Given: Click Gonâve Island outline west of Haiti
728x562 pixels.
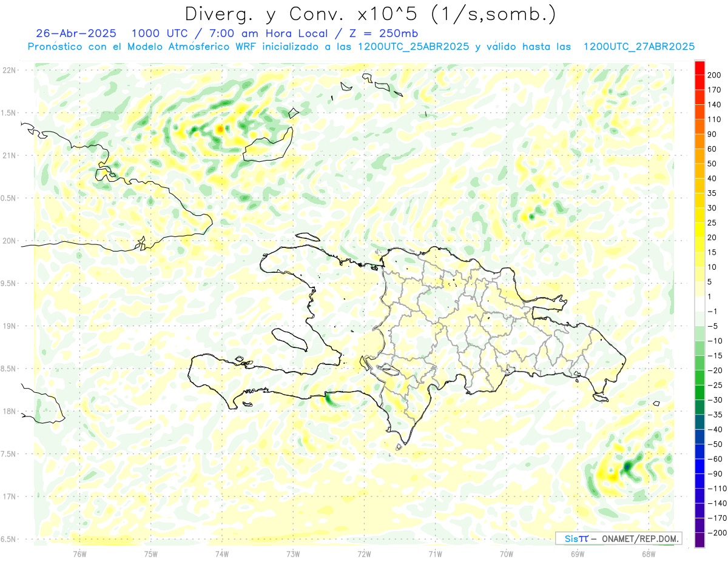Looking at the screenshot, I should pyautogui.click(x=289, y=339).
